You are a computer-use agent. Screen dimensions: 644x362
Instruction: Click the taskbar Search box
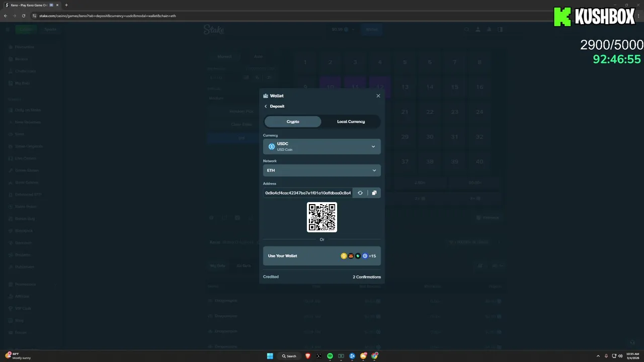coord(289,356)
